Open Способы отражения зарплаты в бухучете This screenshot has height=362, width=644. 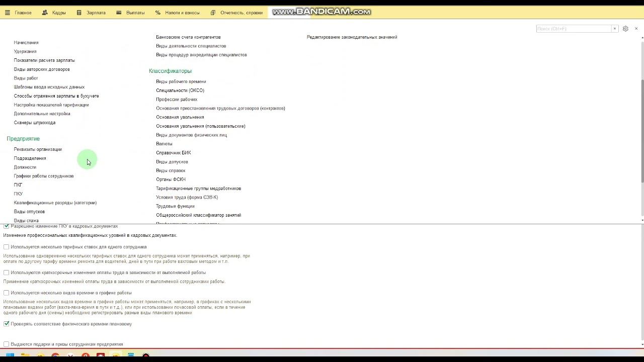[56, 96]
